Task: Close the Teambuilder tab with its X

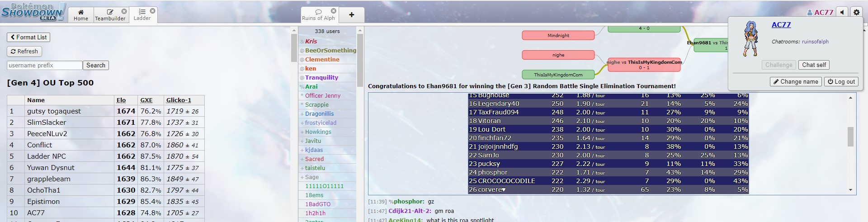Action: click(124, 11)
